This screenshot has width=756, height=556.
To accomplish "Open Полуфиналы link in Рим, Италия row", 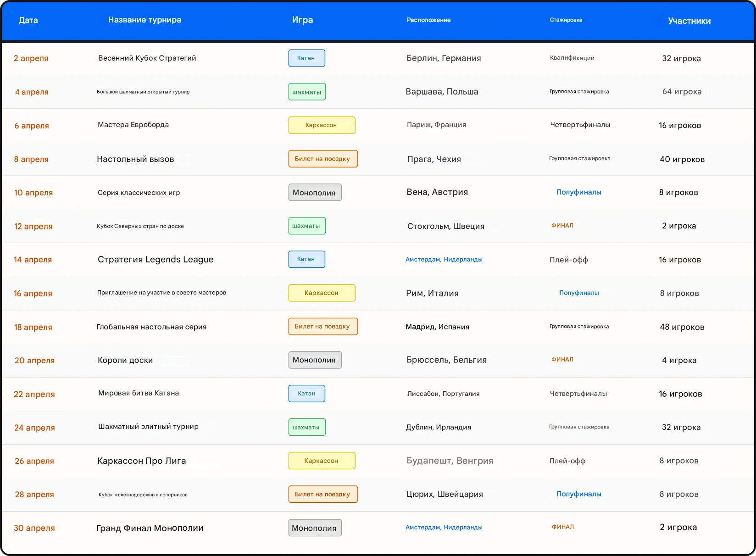I will pyautogui.click(x=578, y=293).
